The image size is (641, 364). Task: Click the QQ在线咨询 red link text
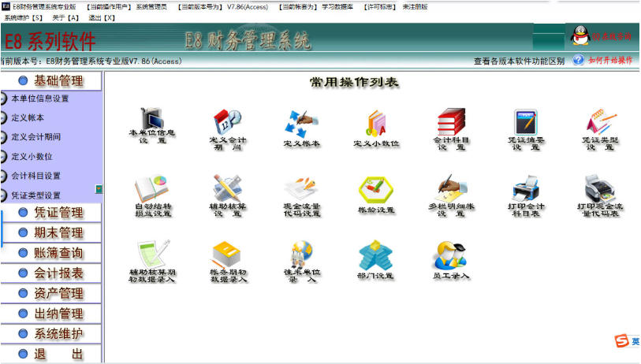tap(612, 36)
